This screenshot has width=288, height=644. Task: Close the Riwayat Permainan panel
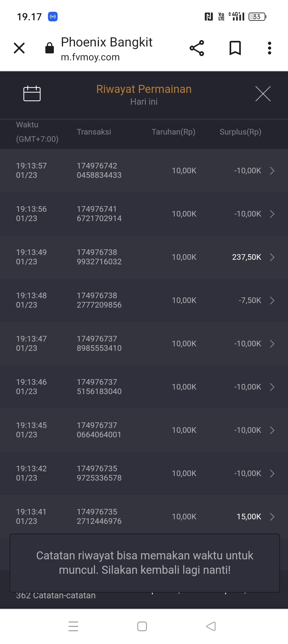263,94
